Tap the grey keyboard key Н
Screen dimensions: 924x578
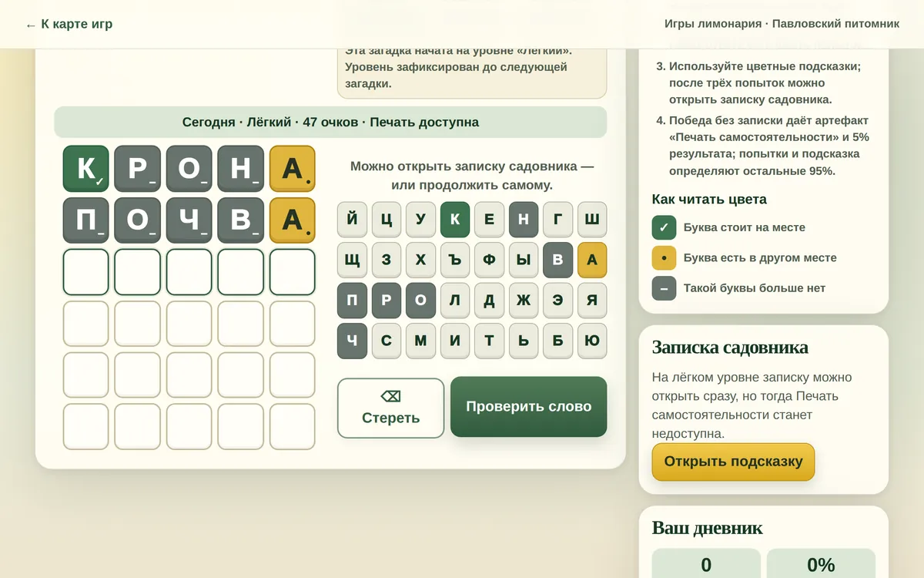(524, 220)
